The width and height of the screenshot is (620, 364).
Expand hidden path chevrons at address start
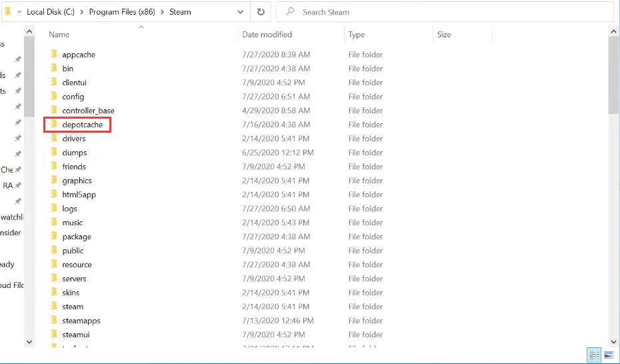pos(19,12)
